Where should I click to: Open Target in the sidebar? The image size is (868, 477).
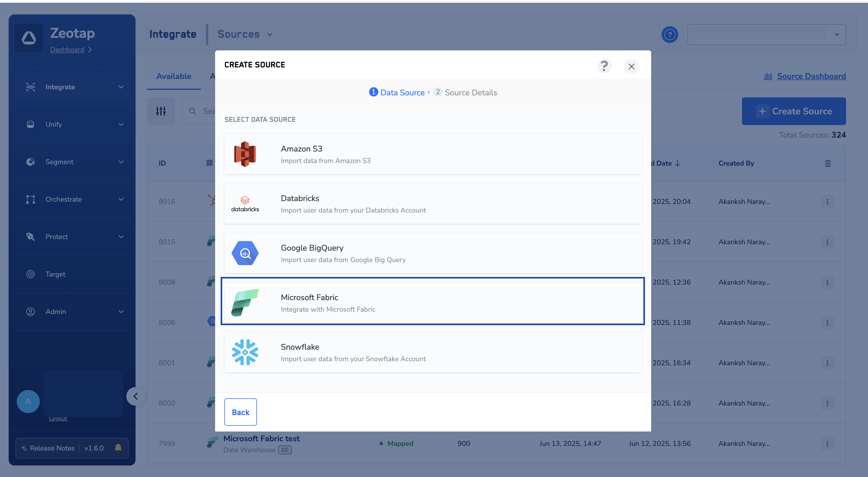tap(56, 274)
